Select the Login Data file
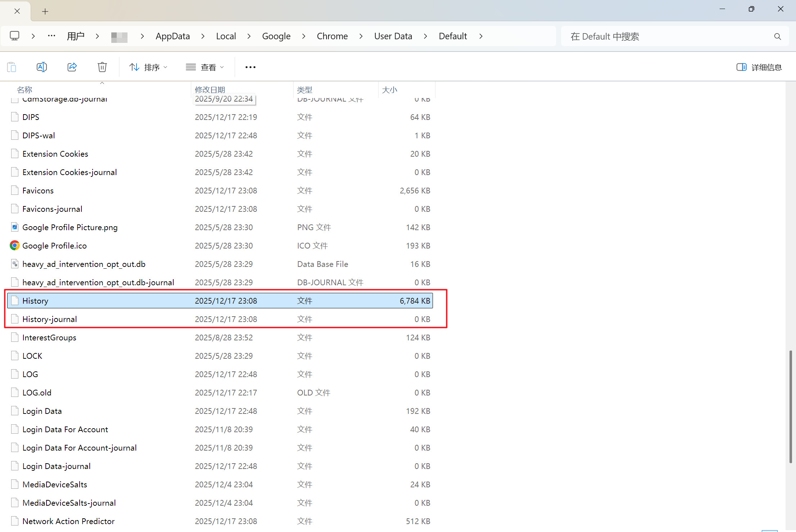Image resolution: width=796 pixels, height=532 pixels. click(42, 411)
